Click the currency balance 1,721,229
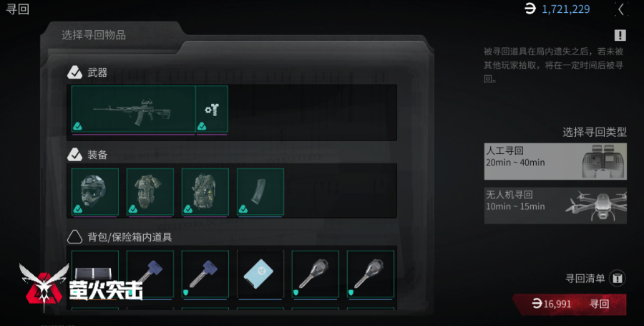The width and height of the screenshot is (644, 326). (566, 9)
